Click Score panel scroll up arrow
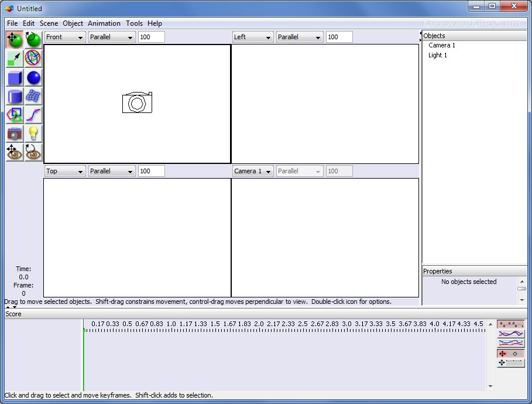Viewport: 532px width, 404px height. click(490, 324)
